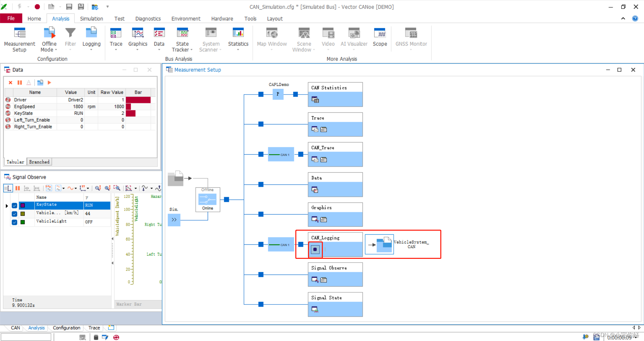Save configuration with the floppy disk icon
644x341 pixels.
point(69,7)
